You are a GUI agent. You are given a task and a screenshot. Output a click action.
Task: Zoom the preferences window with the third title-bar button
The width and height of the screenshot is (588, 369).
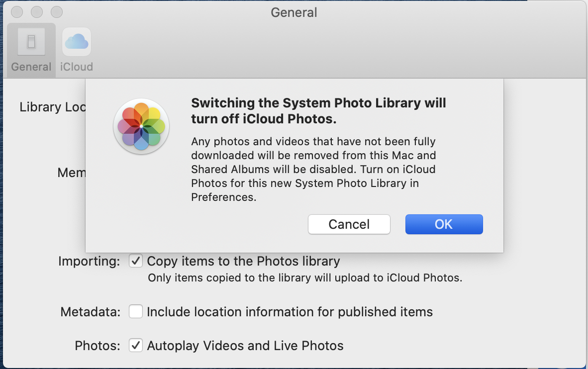tap(57, 12)
